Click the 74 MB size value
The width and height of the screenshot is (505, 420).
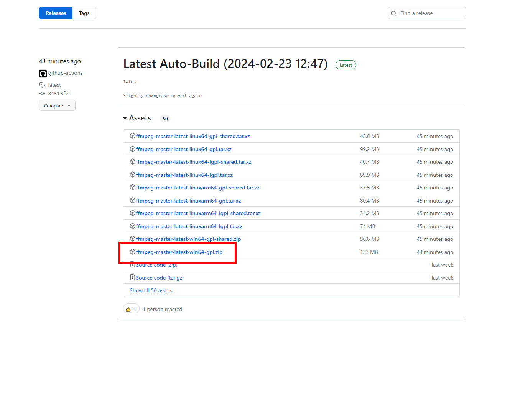(367, 226)
